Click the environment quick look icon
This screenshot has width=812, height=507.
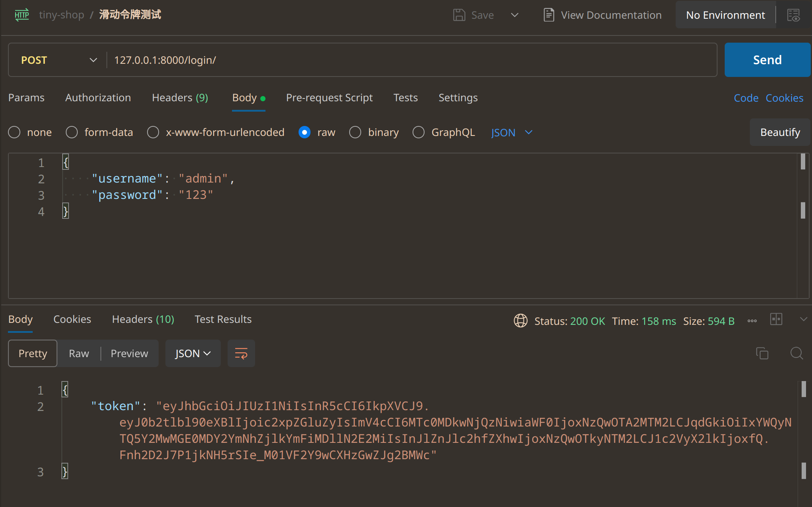pyautogui.click(x=793, y=15)
